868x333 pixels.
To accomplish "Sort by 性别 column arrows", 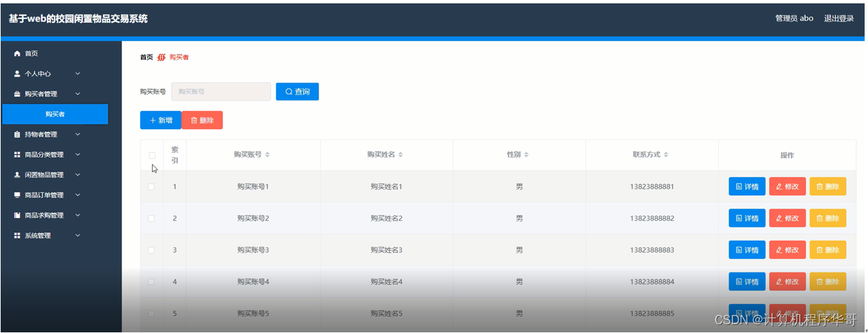I will coord(526,155).
